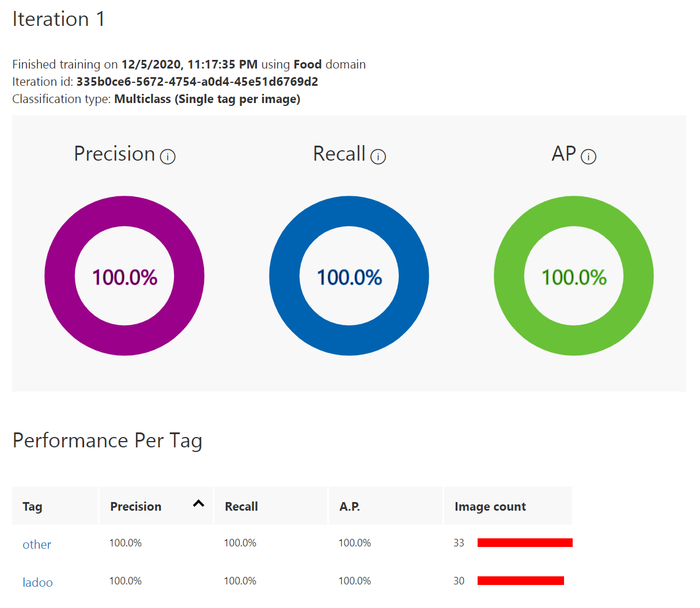Viewport: 700px width, 608px height.
Task: Click the red image count bar for 'other'
Action: (x=525, y=542)
